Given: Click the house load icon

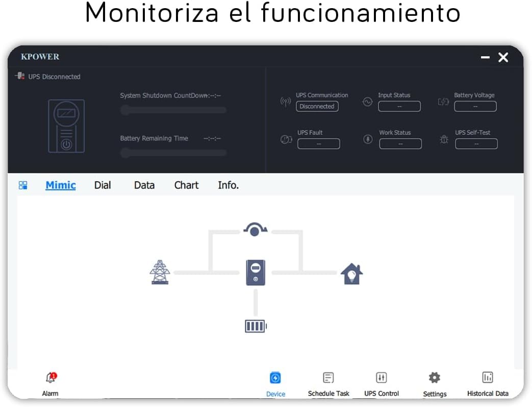Looking at the screenshot, I should pyautogui.click(x=352, y=274).
